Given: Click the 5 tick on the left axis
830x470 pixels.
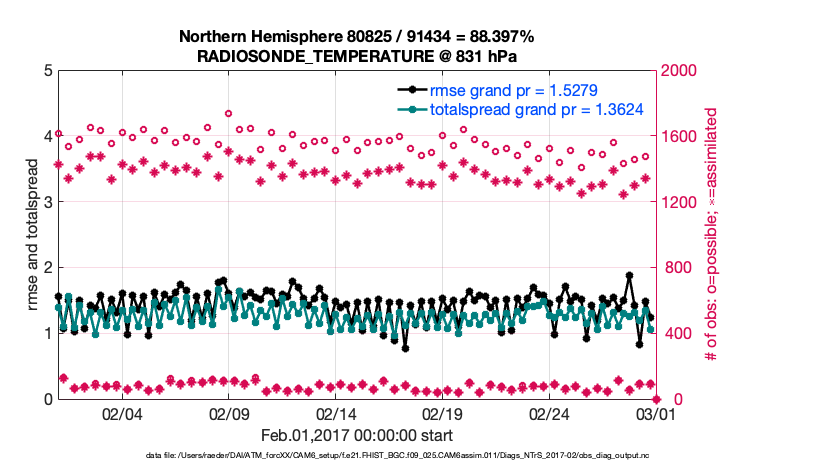Looking at the screenshot, I should click(47, 71).
